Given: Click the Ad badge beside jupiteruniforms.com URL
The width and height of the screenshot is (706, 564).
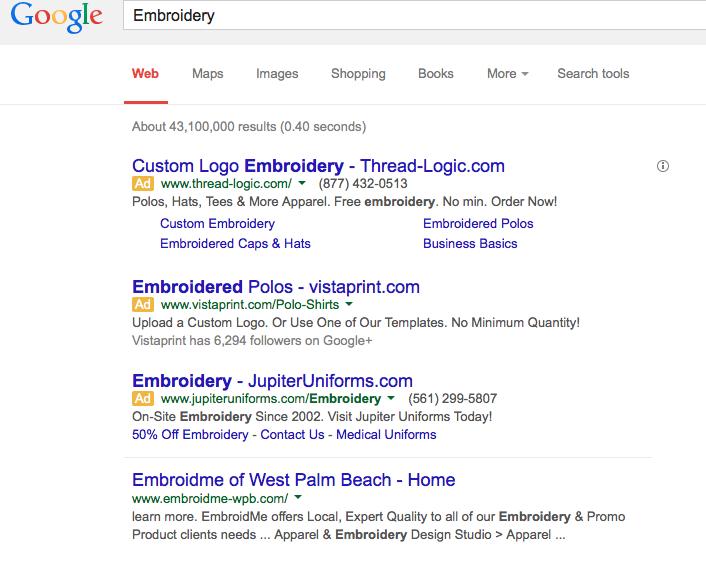Looking at the screenshot, I should click(143, 399).
